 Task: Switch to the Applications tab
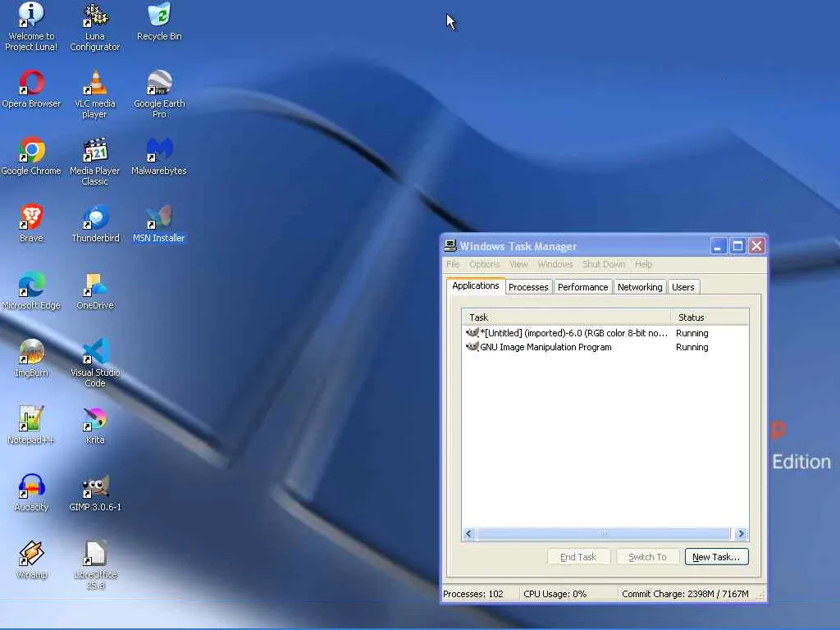click(475, 285)
